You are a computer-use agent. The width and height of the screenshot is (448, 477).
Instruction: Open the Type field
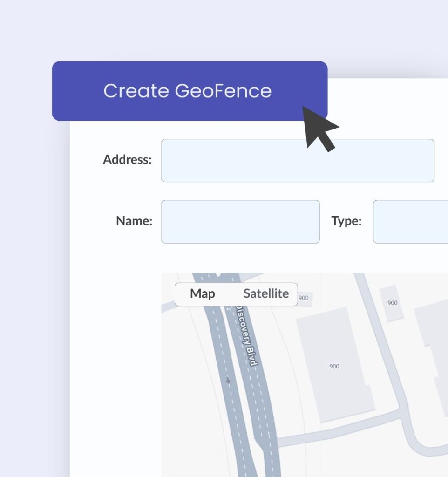pos(412,221)
